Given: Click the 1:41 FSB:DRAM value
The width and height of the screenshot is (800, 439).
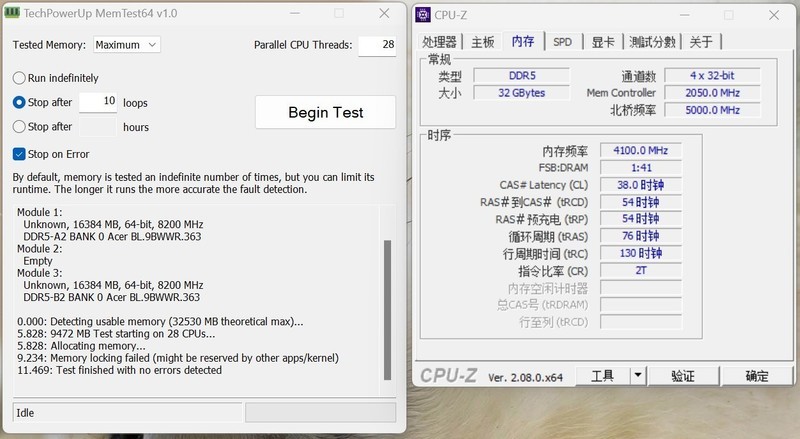Looking at the screenshot, I should point(641,167).
